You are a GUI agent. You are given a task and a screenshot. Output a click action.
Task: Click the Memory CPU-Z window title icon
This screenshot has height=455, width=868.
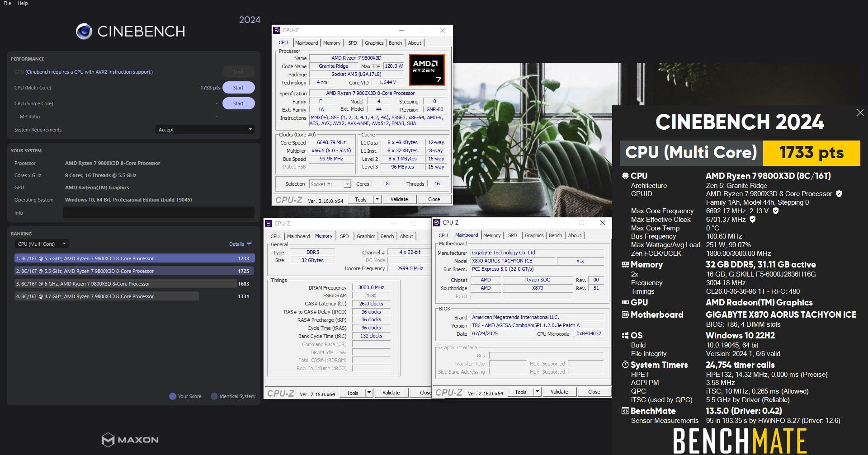[269, 224]
